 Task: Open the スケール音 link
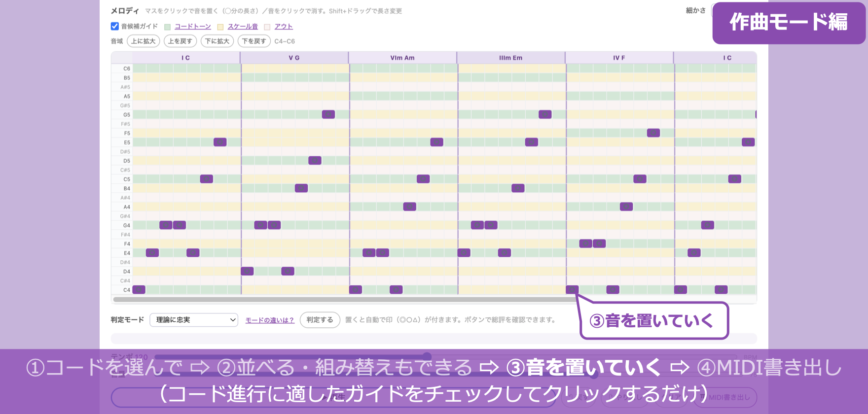pos(243,27)
